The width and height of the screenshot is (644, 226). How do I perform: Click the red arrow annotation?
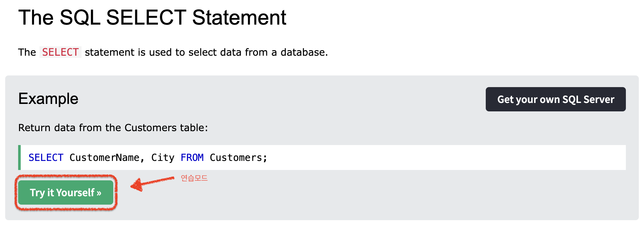[151, 183]
